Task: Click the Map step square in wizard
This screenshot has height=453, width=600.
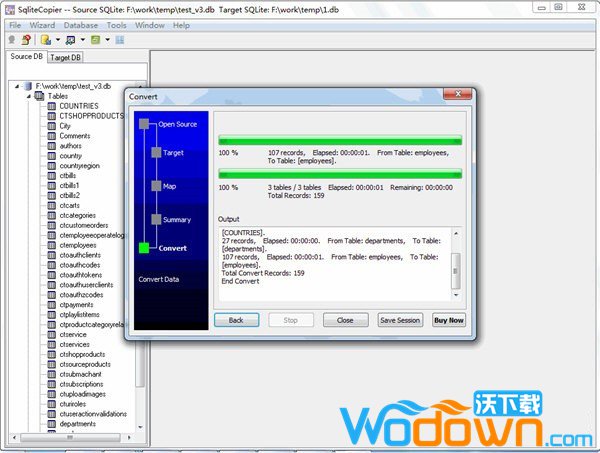Action: click(x=155, y=186)
